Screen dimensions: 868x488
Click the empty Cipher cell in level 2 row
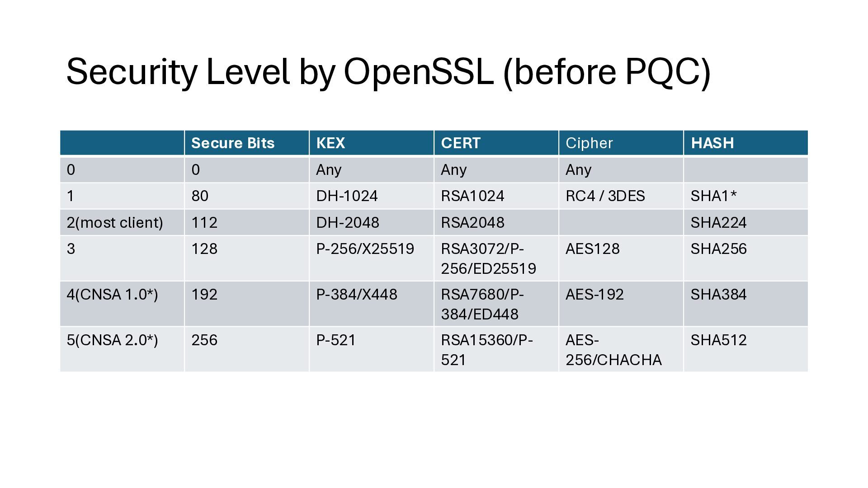coord(621,222)
